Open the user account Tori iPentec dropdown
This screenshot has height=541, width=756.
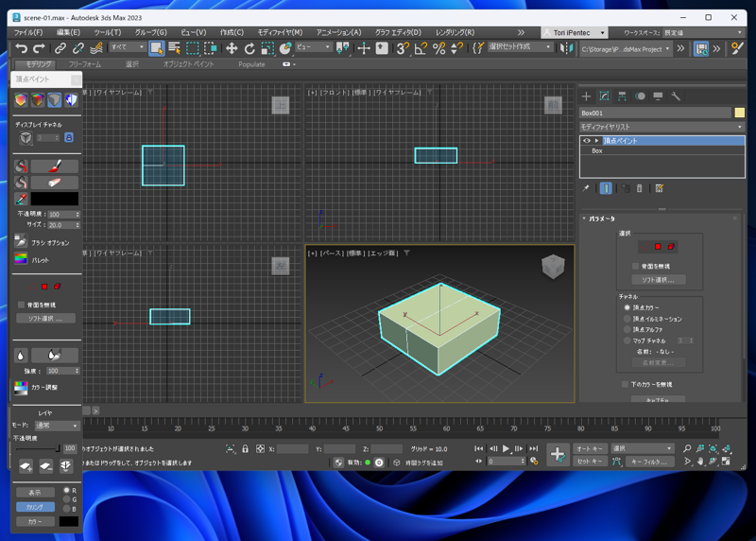(575, 33)
